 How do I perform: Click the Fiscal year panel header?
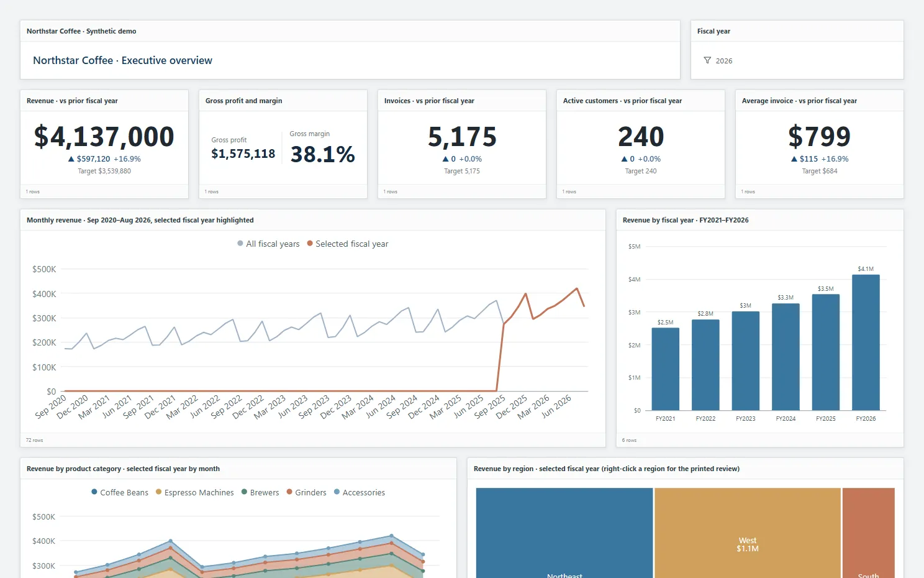pyautogui.click(x=713, y=31)
